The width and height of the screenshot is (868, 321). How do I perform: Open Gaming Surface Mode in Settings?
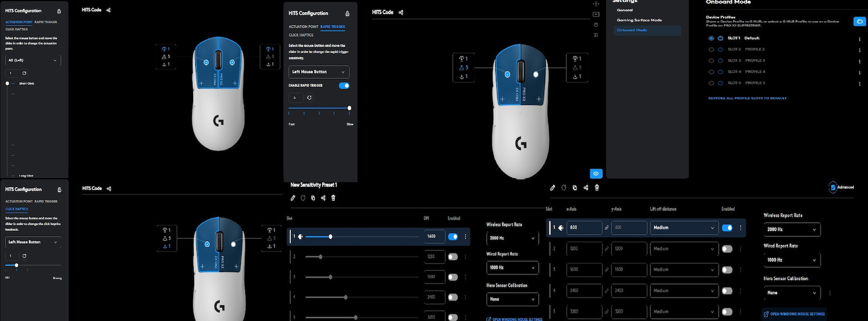pos(639,20)
